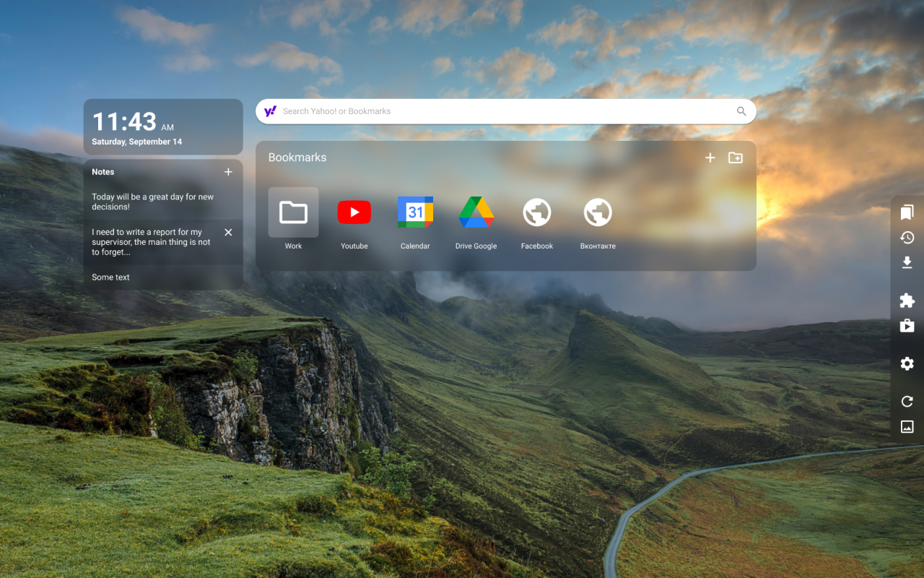Click the 11:43 clock display
The width and height of the screenshot is (924, 578).
coord(124,121)
